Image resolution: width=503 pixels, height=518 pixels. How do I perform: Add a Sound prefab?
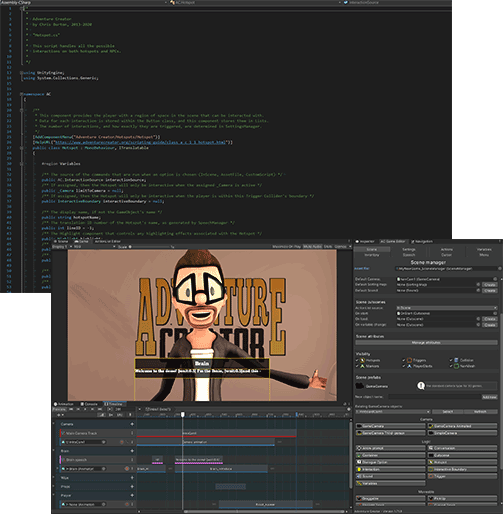pos(390,476)
